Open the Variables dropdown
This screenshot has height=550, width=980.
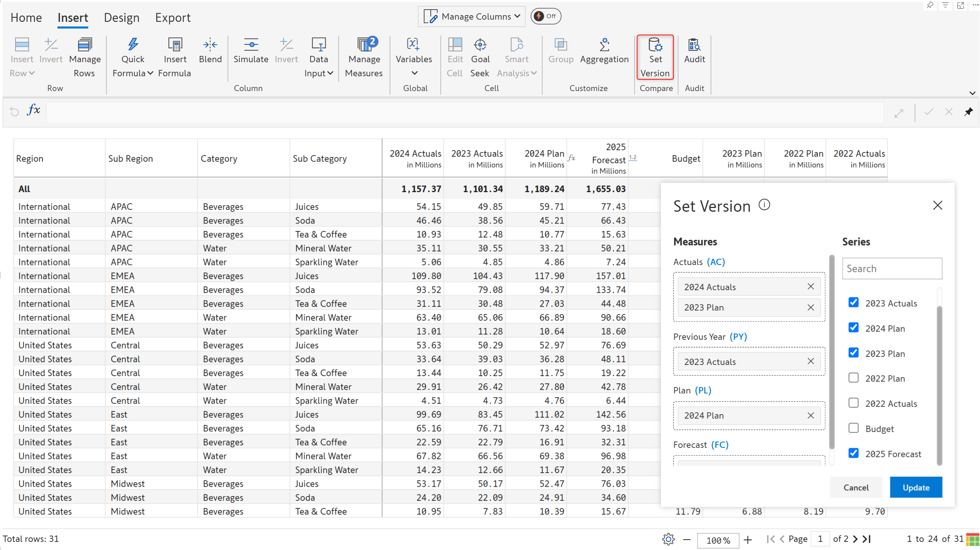(x=414, y=73)
